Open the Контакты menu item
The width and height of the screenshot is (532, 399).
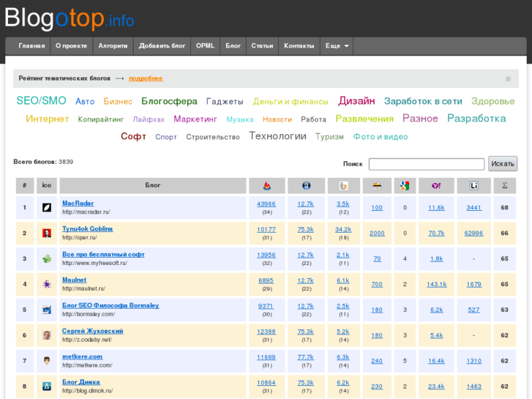tap(299, 46)
